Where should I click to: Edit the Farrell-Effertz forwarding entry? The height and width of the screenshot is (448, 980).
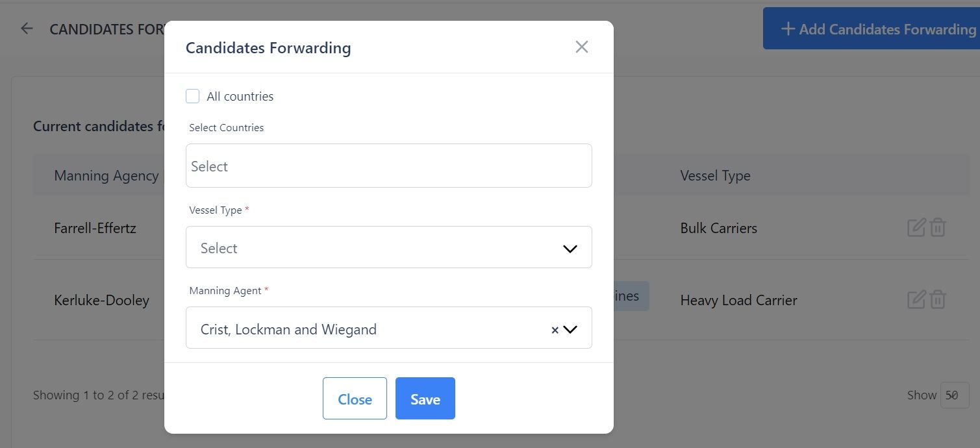(916, 228)
